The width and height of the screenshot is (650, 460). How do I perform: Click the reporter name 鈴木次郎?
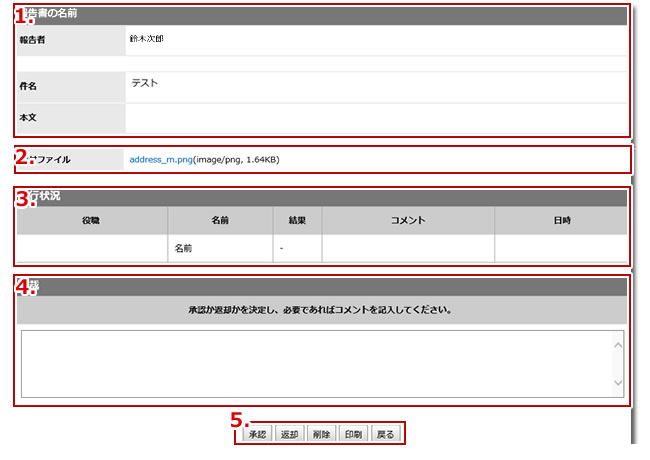pos(146,39)
